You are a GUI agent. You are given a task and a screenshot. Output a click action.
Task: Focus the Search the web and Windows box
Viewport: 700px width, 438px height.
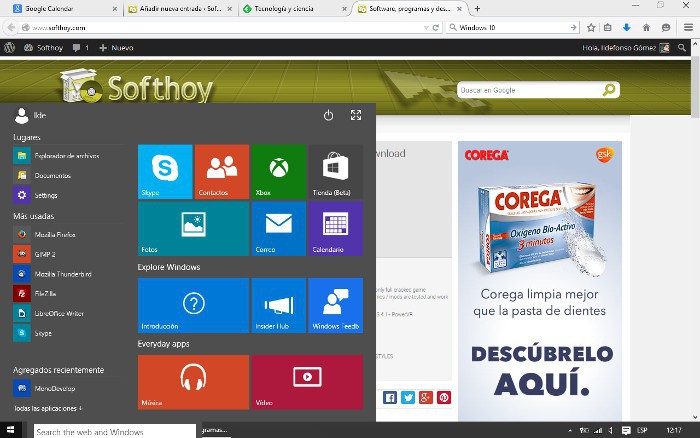pyautogui.click(x=115, y=431)
